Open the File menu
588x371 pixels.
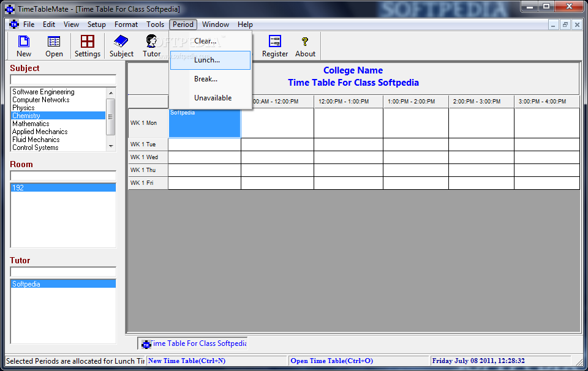click(29, 24)
